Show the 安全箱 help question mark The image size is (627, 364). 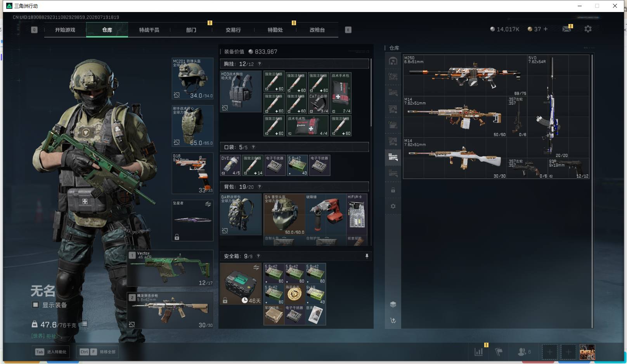pos(258,256)
